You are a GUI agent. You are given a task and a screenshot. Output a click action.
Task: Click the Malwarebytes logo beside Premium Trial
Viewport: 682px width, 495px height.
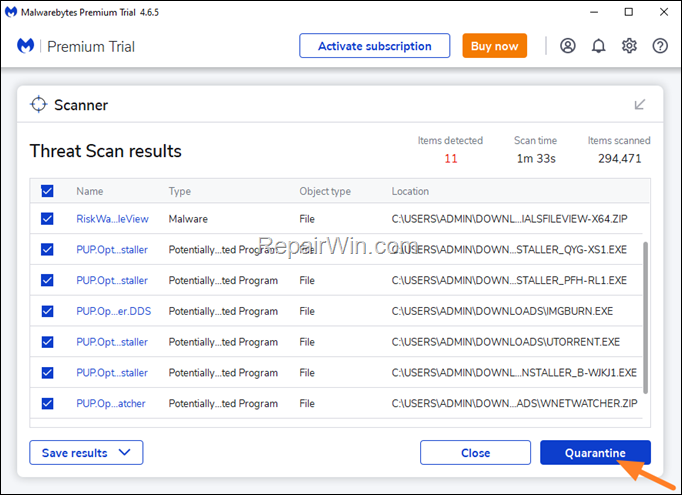pos(25,46)
